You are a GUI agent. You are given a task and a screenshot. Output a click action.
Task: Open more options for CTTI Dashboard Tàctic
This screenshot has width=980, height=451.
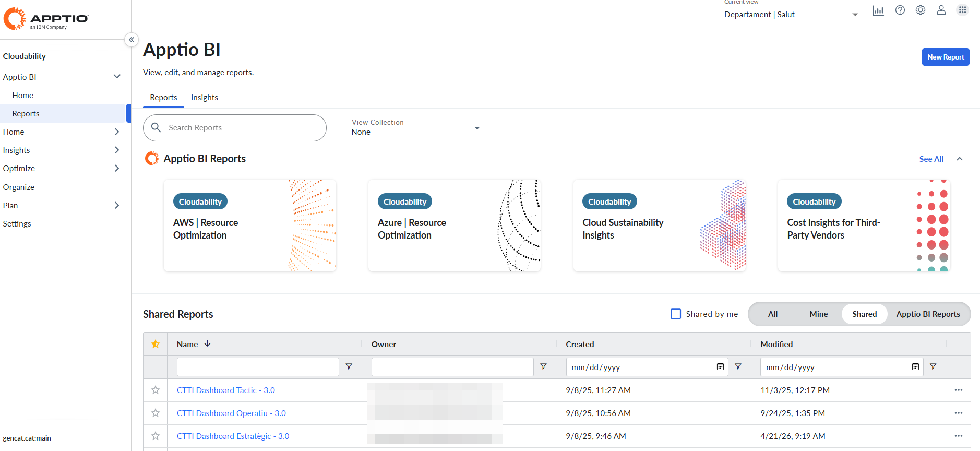pos(959,390)
